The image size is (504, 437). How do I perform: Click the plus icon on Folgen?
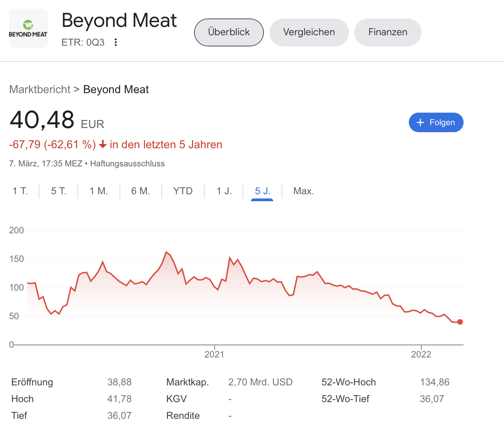[x=420, y=122]
